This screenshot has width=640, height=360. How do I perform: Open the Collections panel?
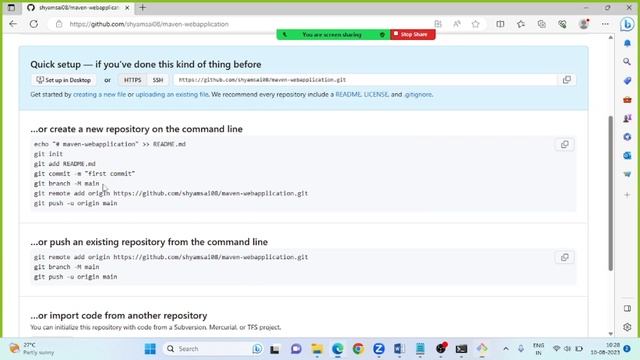point(542,24)
